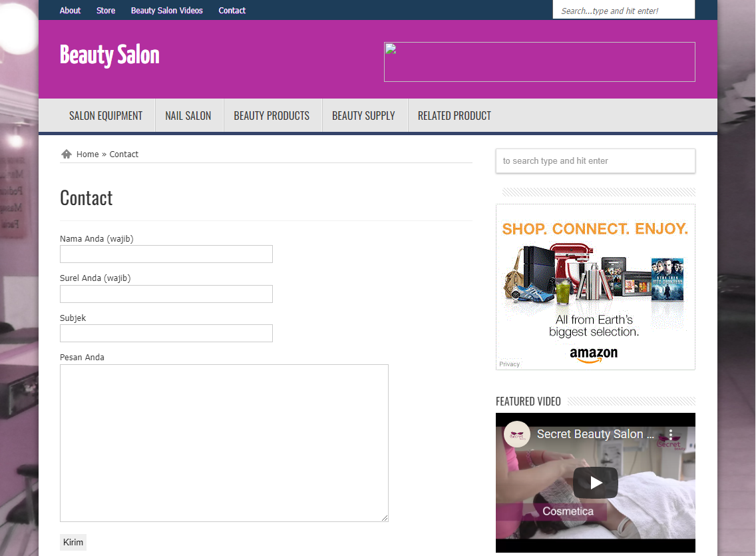
Task: Go to the Store page
Action: tap(106, 11)
